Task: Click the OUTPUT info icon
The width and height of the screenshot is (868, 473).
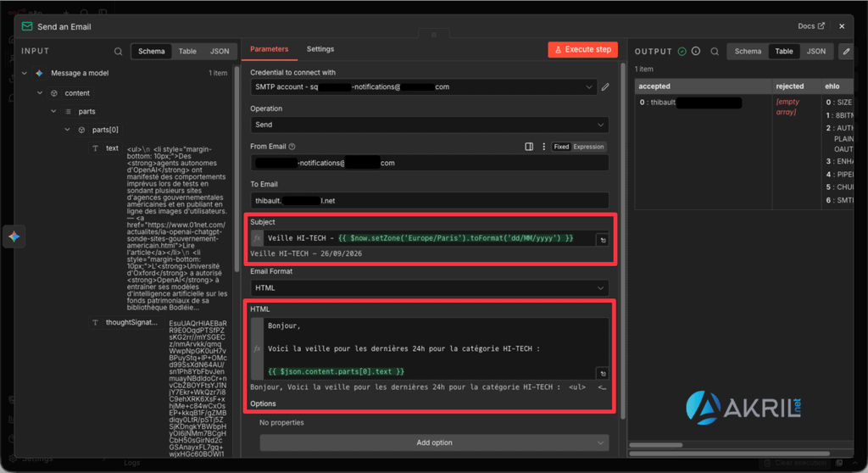Action: tap(696, 51)
